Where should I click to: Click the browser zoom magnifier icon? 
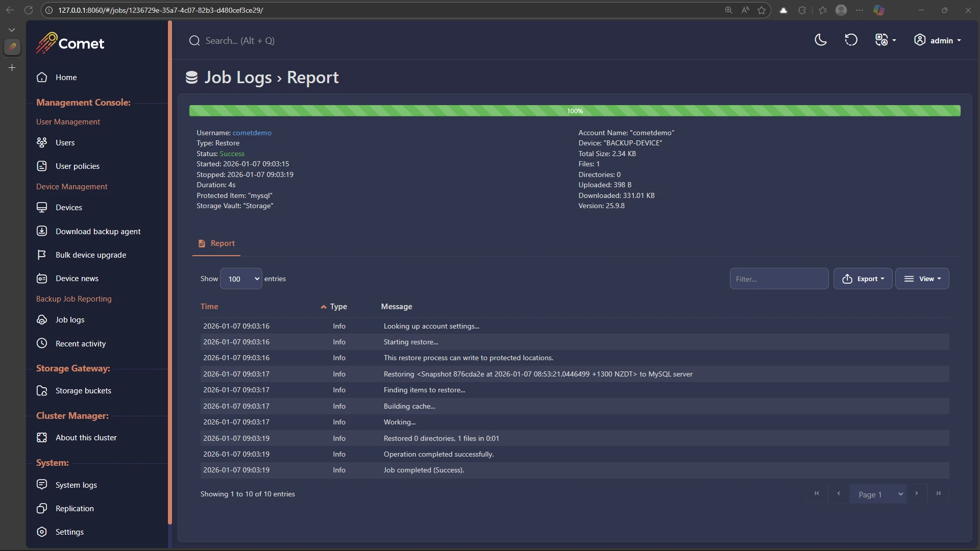tap(728, 10)
